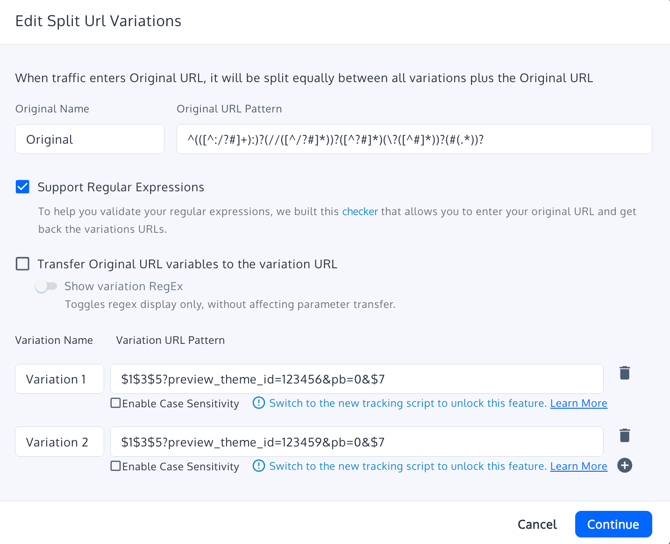
Task: Open the regex checker link
Action: click(360, 211)
